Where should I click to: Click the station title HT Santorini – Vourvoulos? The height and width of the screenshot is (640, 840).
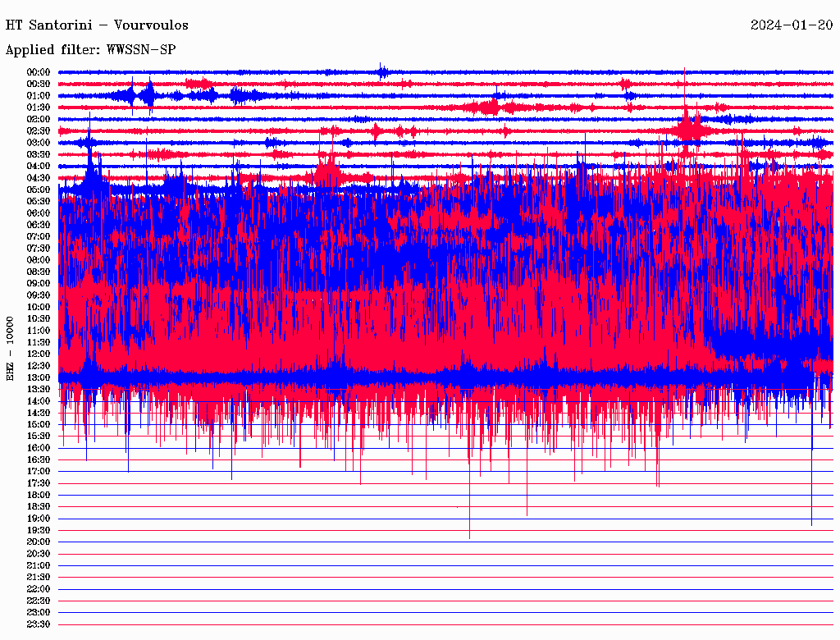click(x=97, y=25)
